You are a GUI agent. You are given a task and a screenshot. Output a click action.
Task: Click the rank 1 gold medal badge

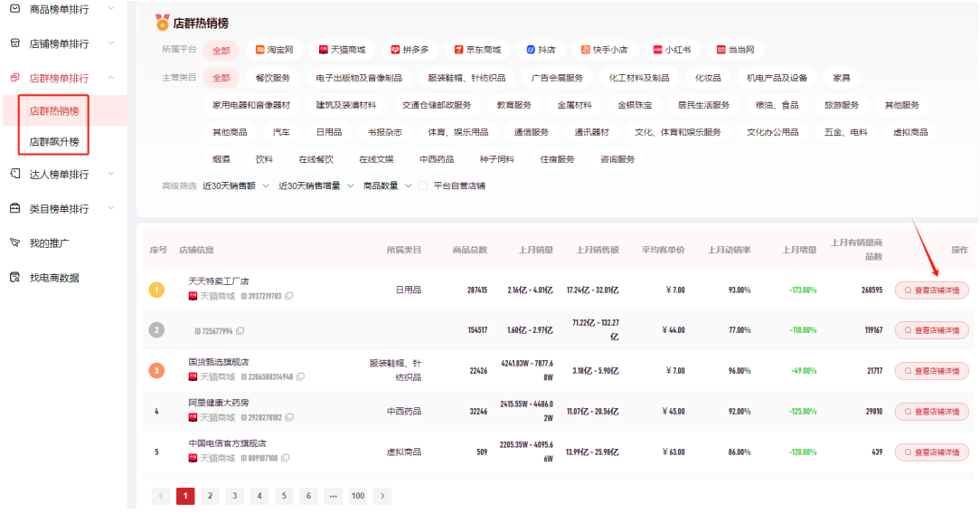click(x=156, y=290)
